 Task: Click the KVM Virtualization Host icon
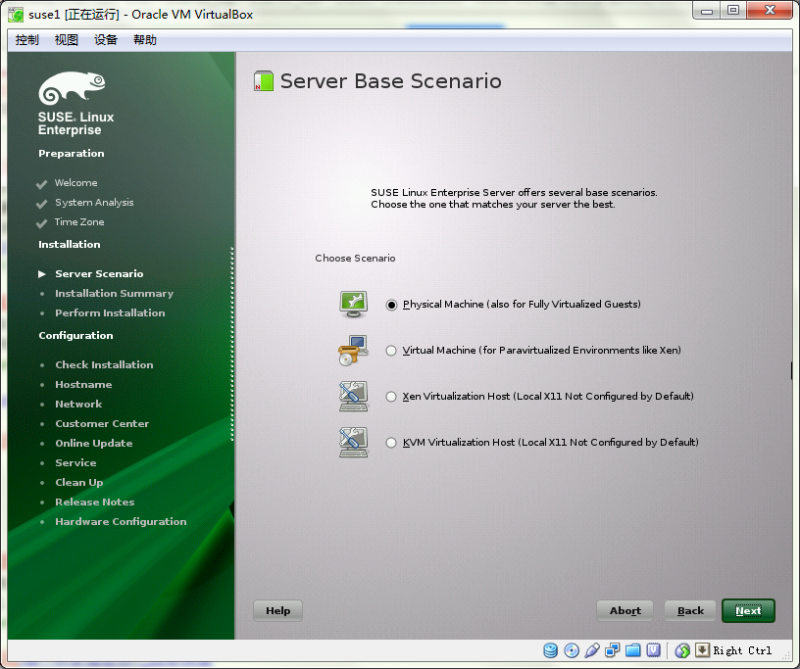[353, 441]
